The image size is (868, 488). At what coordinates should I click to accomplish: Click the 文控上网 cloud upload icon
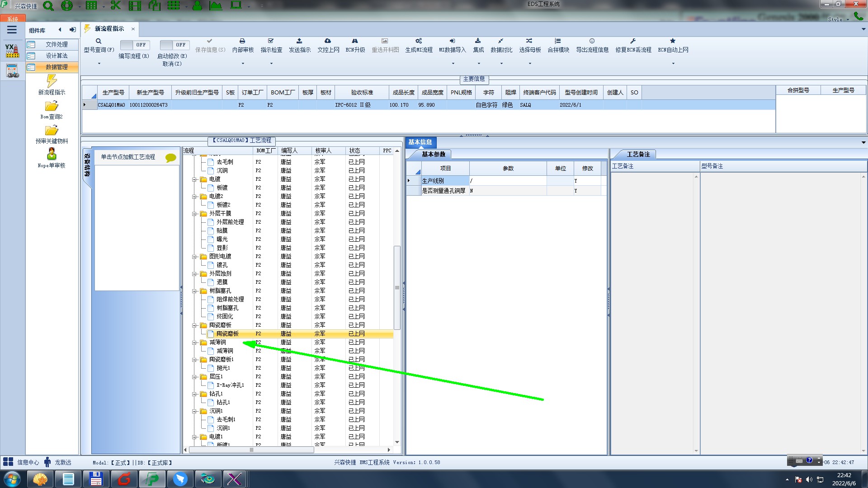click(328, 41)
